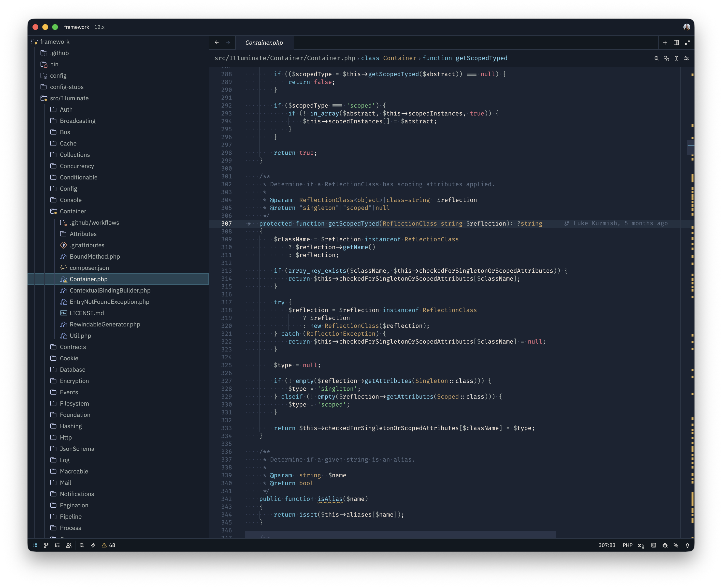Click the minimap viewport indicator on scrollbar

click(691, 148)
